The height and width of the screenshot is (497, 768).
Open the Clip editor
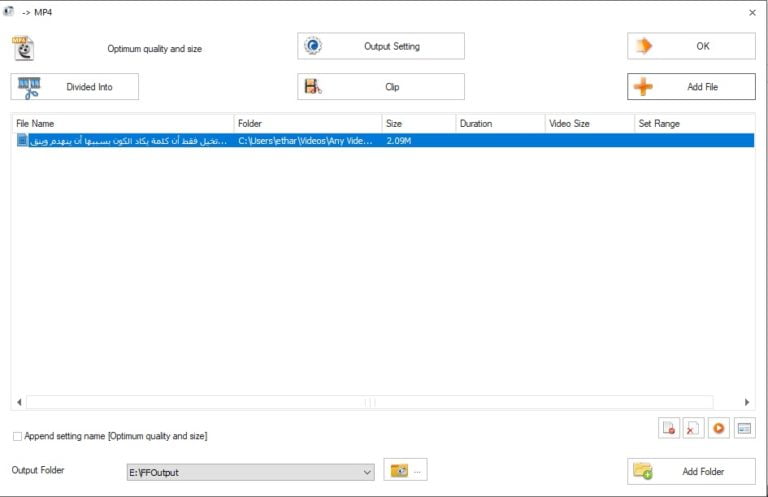(x=380, y=87)
